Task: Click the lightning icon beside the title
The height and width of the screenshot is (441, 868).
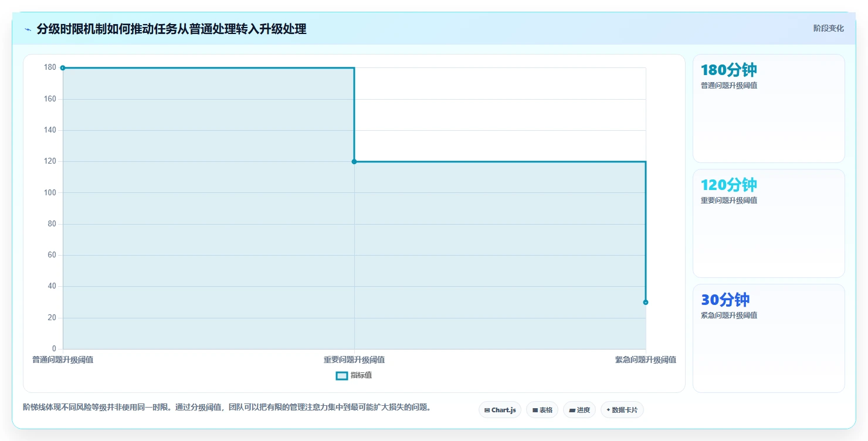Action: pos(28,29)
